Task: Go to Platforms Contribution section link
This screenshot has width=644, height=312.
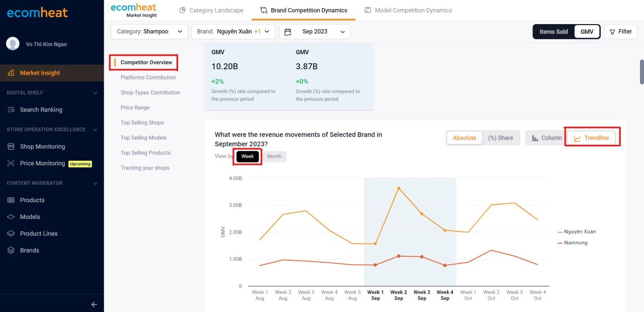Action: tap(148, 77)
